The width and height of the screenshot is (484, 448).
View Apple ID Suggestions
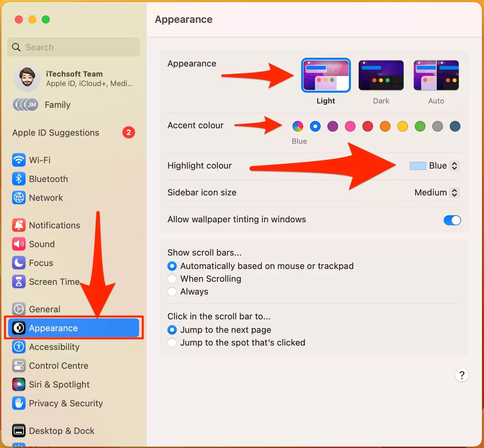(56, 133)
